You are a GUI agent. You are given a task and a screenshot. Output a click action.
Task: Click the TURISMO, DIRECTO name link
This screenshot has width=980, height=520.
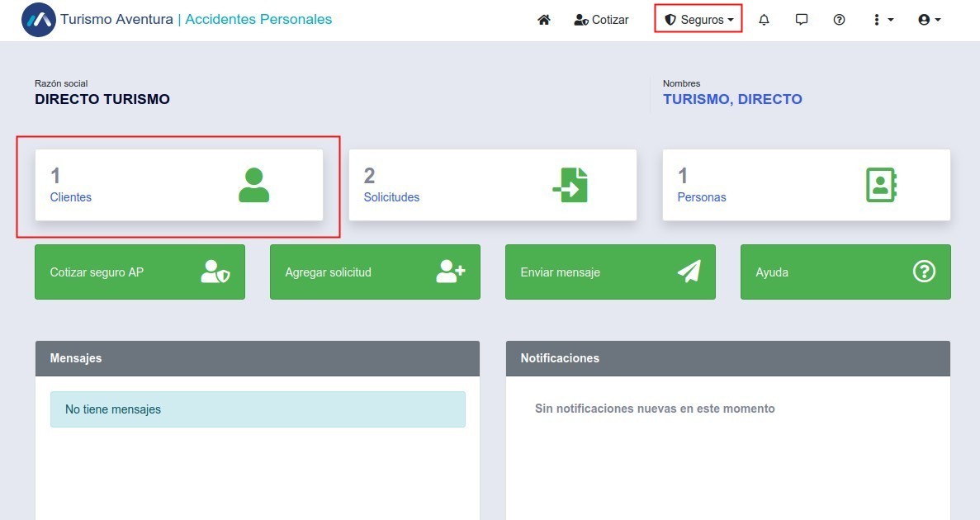(x=732, y=99)
